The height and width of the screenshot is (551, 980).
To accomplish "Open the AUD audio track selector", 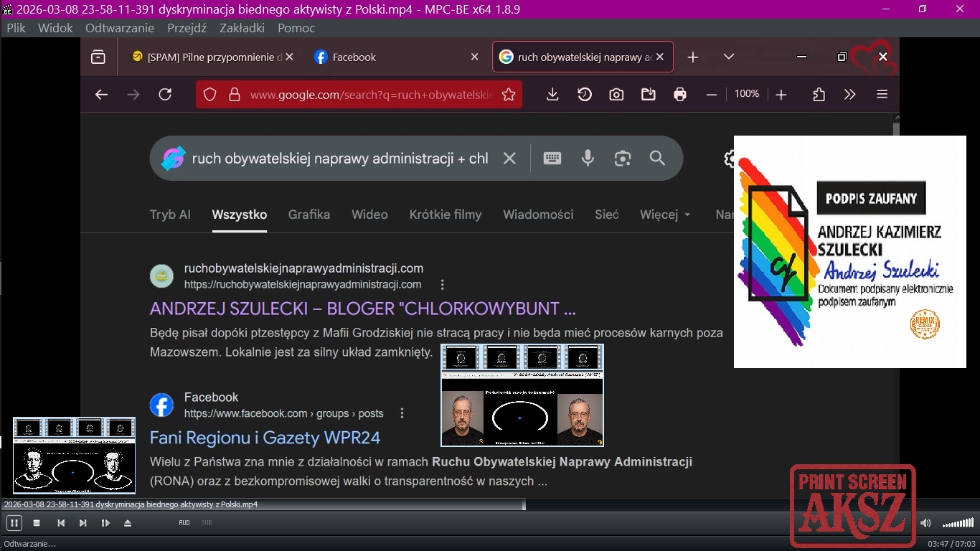I will (x=184, y=523).
